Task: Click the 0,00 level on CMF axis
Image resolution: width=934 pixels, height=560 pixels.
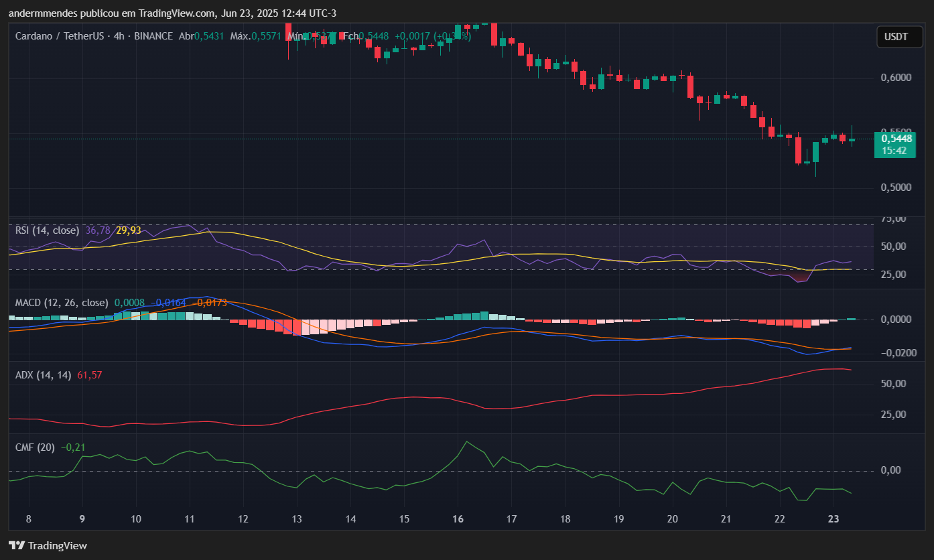Action: [x=891, y=470]
